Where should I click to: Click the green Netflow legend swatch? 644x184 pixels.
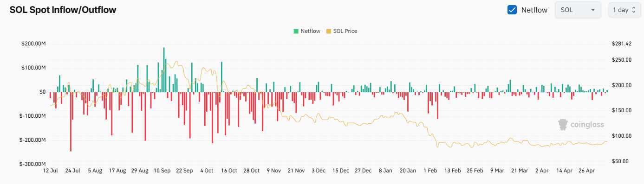[x=296, y=31]
